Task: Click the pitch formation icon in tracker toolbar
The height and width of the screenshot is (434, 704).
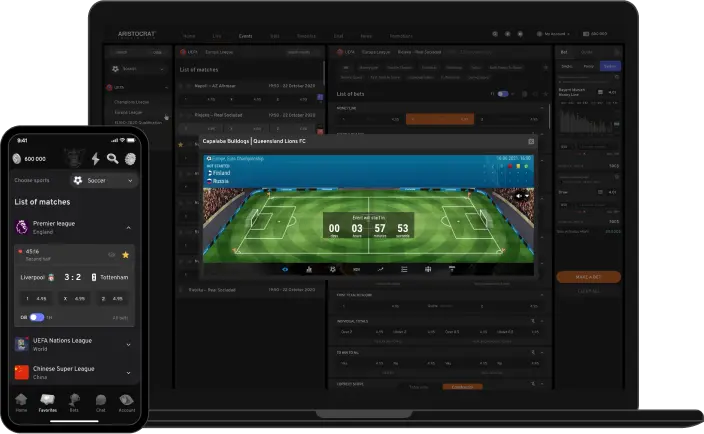Action: [x=428, y=269]
